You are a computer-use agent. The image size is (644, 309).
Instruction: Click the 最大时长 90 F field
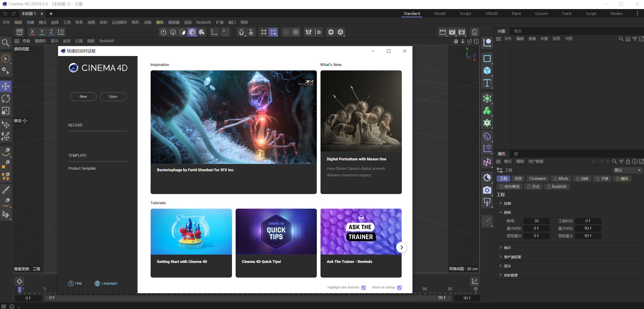(x=588, y=228)
